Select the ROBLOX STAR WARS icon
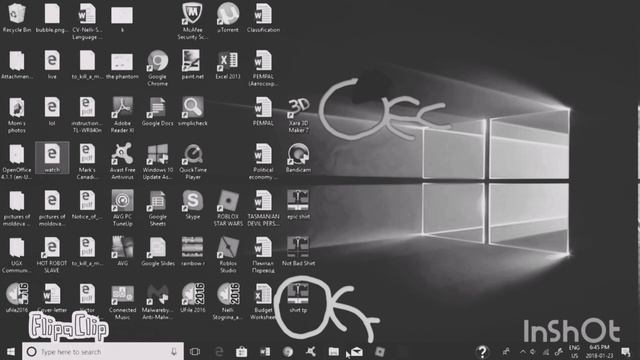The width and height of the screenshot is (640, 360). pyautogui.click(x=228, y=208)
